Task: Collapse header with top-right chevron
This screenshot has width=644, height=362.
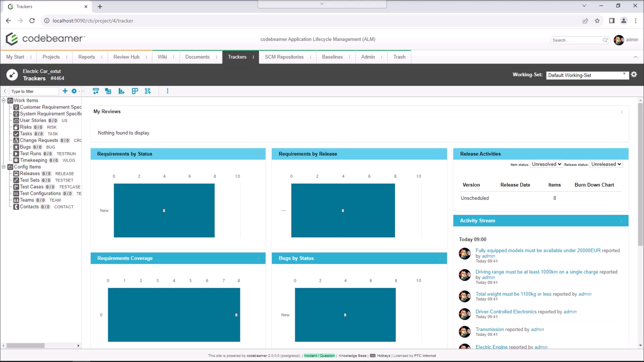Action: 635,57
